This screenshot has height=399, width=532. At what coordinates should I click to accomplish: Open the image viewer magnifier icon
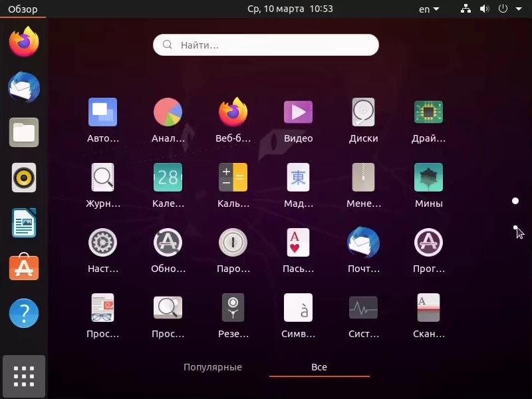coord(168,308)
